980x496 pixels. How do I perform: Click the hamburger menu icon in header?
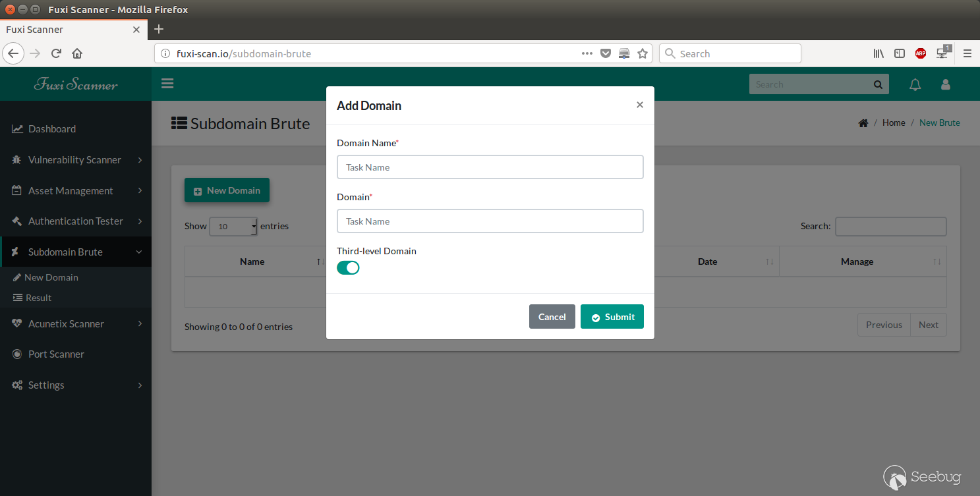(167, 84)
